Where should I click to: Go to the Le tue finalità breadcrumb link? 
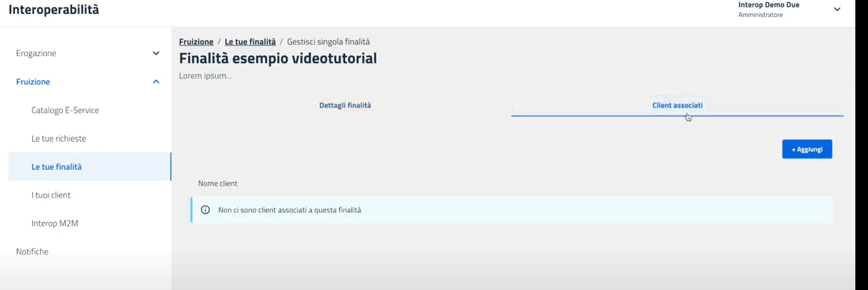(x=250, y=42)
